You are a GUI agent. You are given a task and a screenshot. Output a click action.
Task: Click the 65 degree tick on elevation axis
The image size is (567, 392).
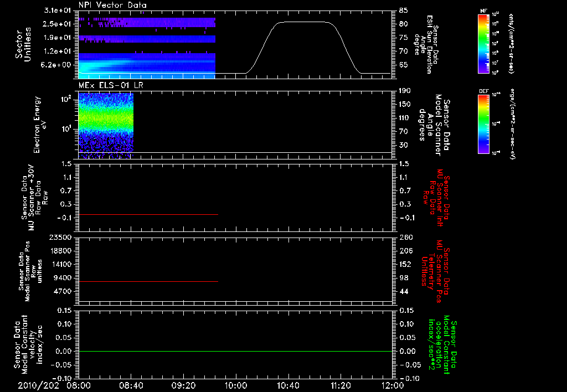pyautogui.click(x=404, y=65)
